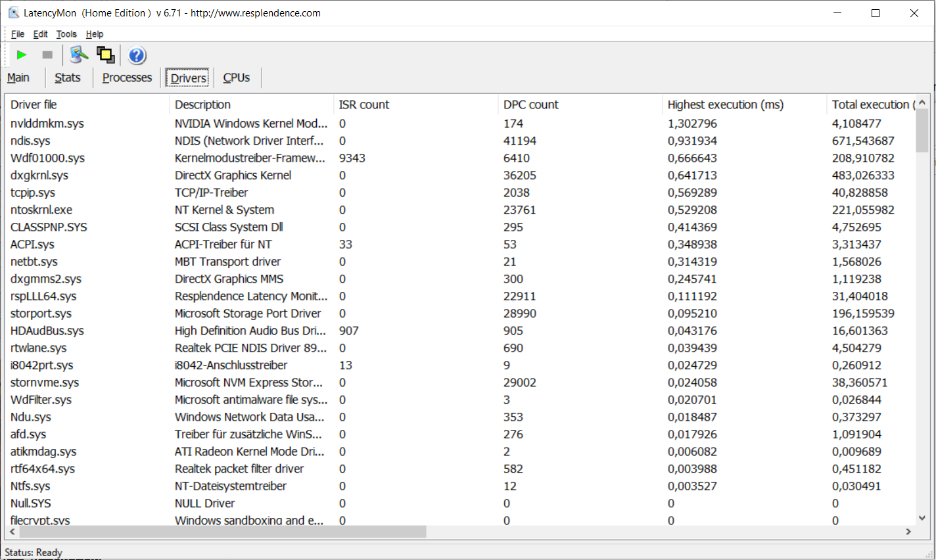This screenshot has width=936, height=560.
Task: Select the HDAudBus.sys driver row
Action: coord(460,331)
